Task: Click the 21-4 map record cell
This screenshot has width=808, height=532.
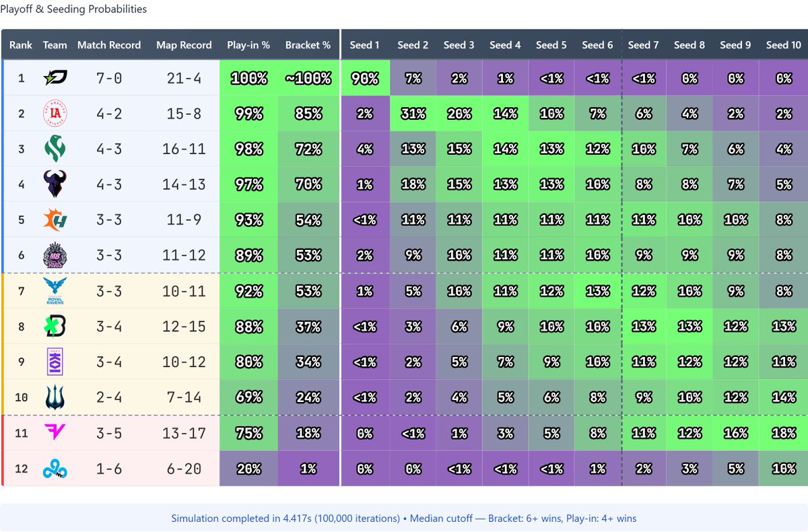Action: pos(184,77)
